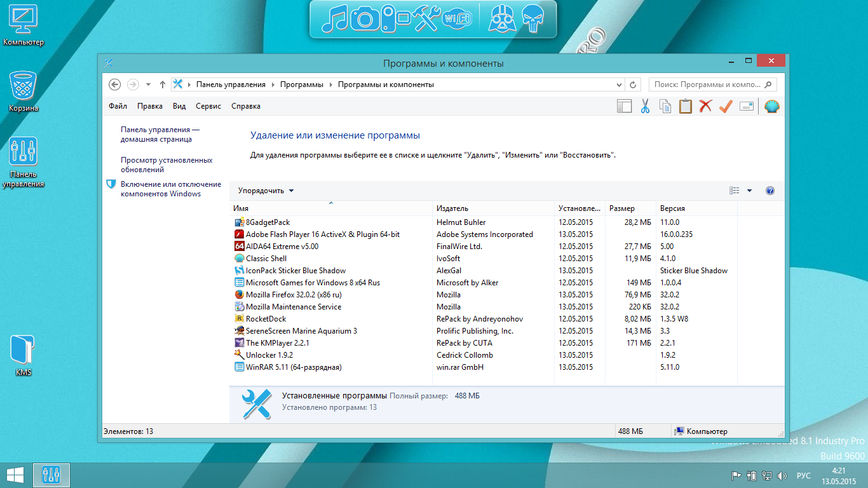Expand arrow after Программы breadcrumb
This screenshot has width=868, height=488.
point(330,85)
